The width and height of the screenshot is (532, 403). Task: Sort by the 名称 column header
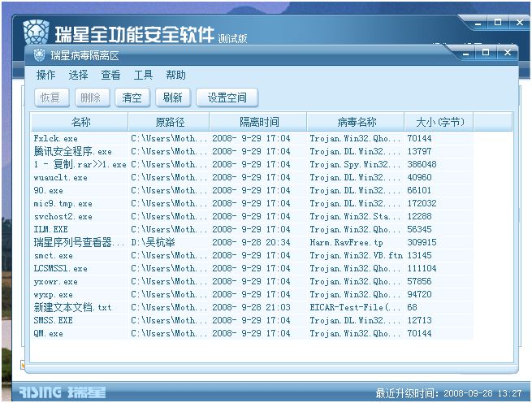80,122
